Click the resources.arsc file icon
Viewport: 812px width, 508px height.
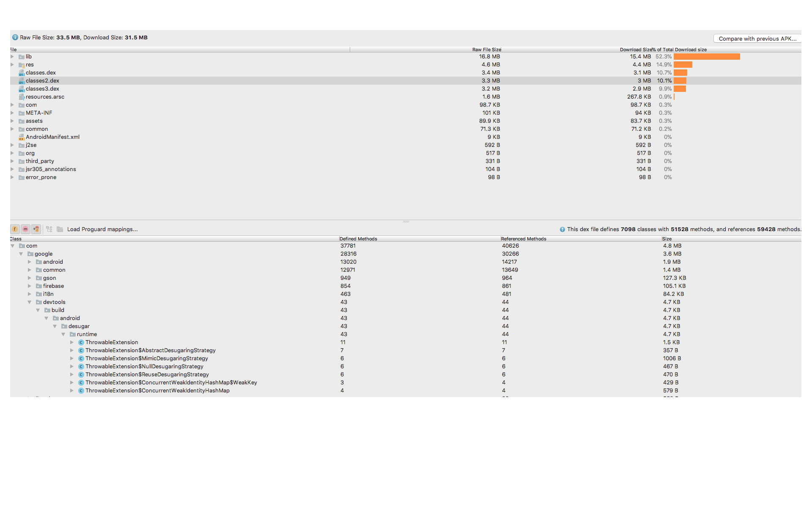(x=22, y=97)
